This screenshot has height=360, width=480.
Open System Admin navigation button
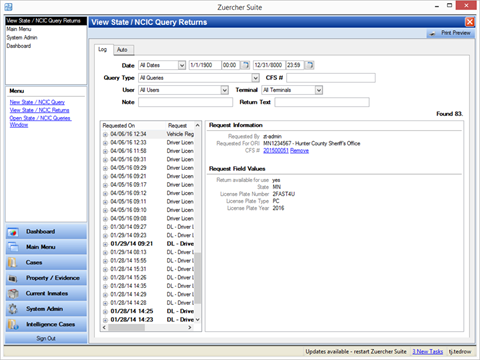[46, 309]
